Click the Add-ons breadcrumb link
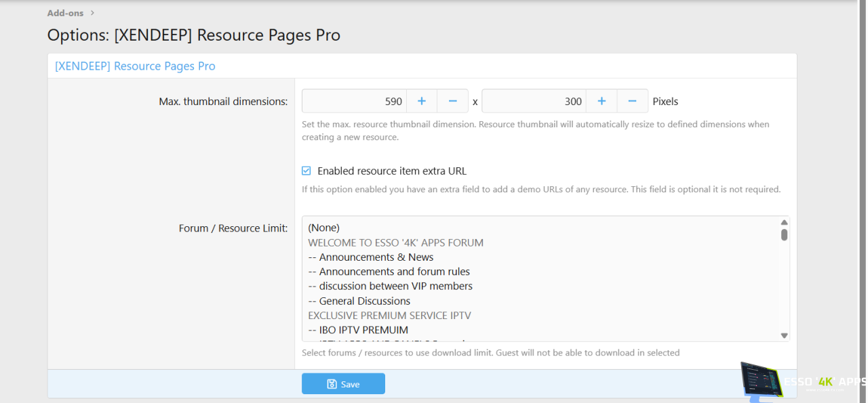 (x=65, y=13)
